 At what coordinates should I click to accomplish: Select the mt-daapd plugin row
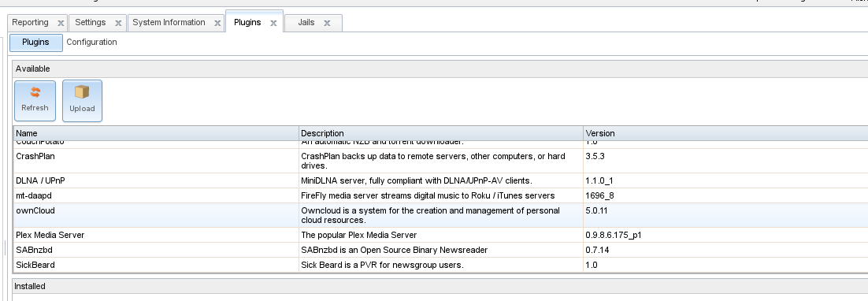point(440,196)
